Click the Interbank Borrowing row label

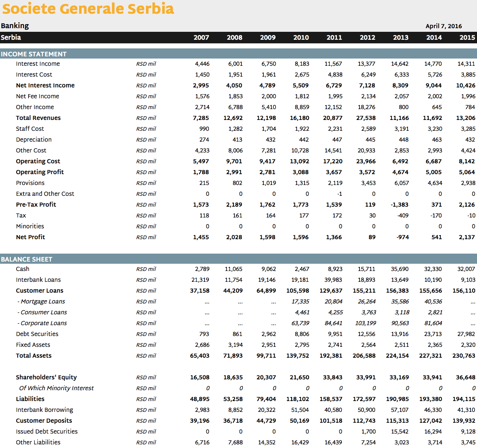[44, 410]
